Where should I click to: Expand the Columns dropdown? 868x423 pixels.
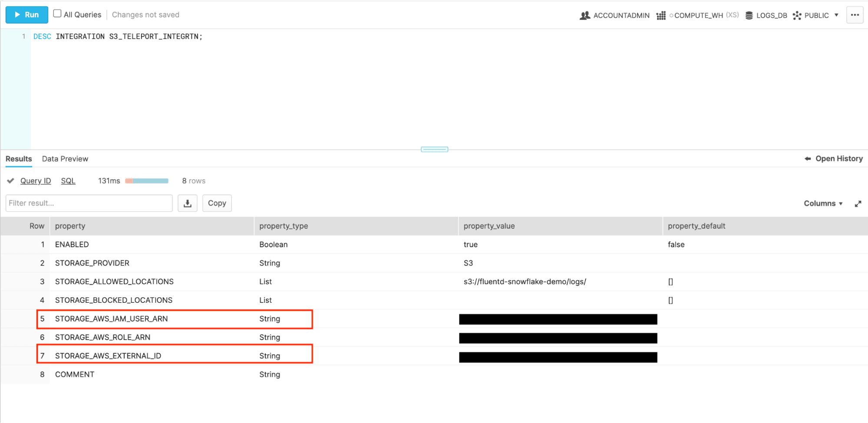click(x=823, y=203)
